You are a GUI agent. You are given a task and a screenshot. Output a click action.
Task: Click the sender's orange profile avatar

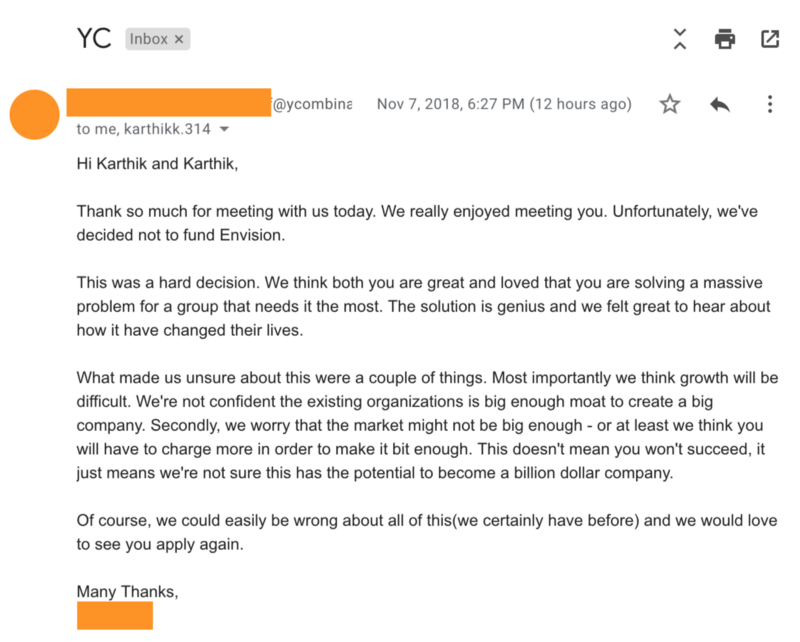click(x=34, y=115)
